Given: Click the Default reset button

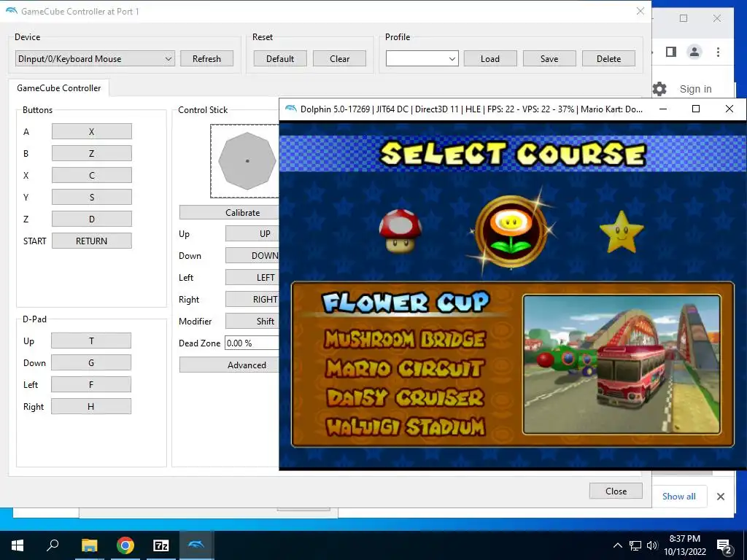Looking at the screenshot, I should click(280, 58).
